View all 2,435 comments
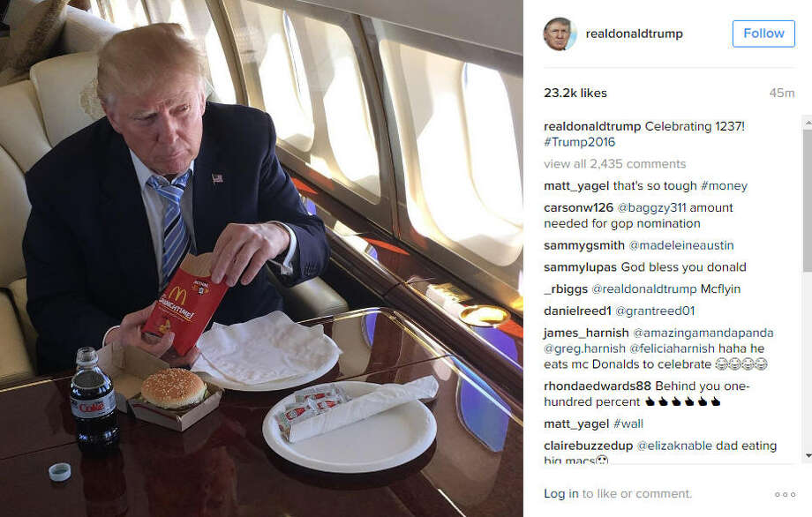This screenshot has width=812, height=517. tap(614, 164)
